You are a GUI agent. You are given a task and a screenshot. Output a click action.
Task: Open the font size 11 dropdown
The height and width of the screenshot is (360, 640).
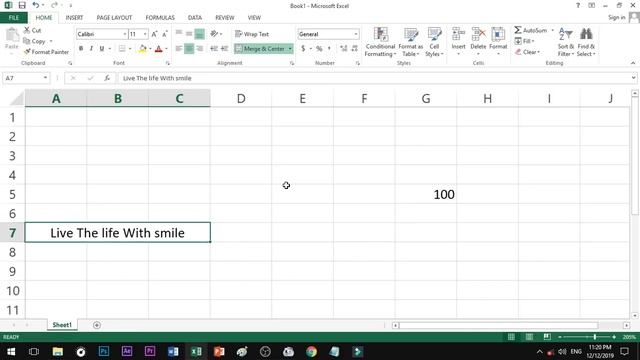pos(145,34)
